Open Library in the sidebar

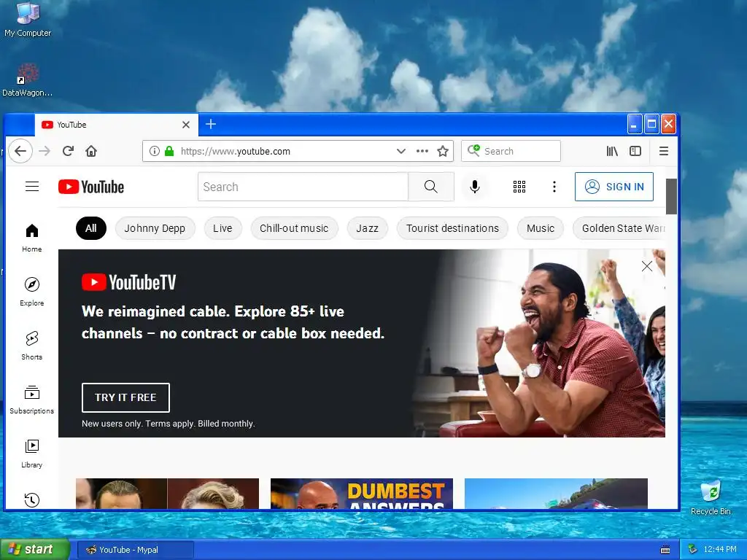[32, 454]
